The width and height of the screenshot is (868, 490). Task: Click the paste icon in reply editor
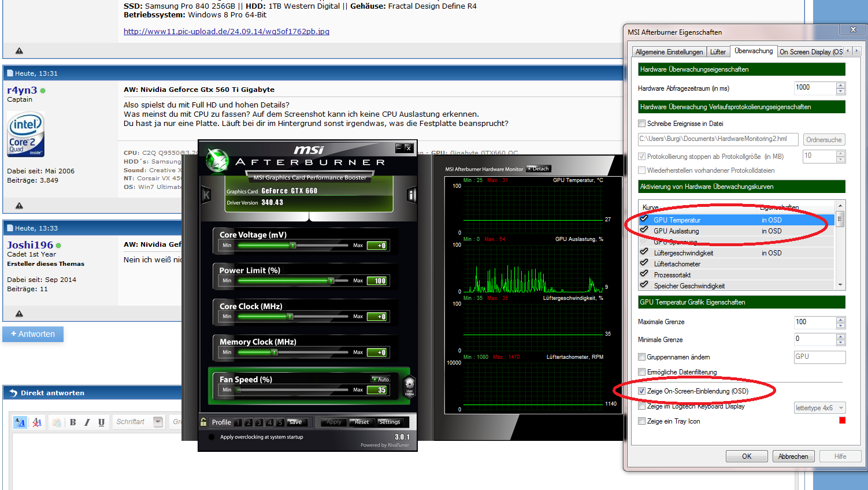point(57,422)
